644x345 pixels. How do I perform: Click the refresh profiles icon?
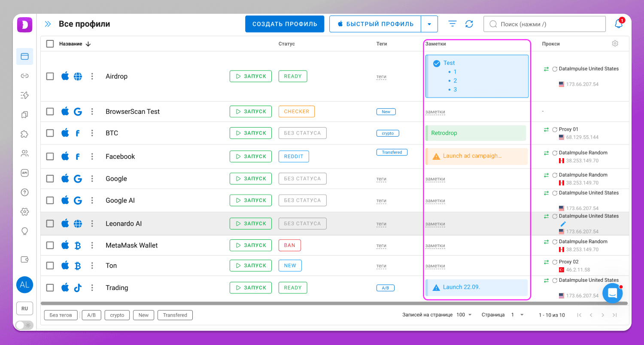469,24
